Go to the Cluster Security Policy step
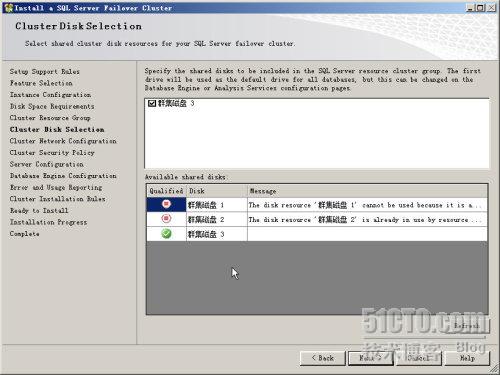 tap(52, 152)
